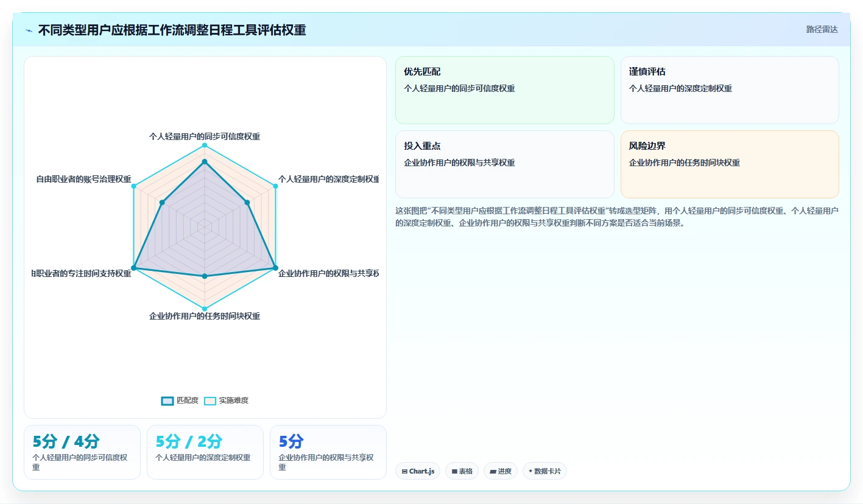Click radar axis label 个人轻量用户的同步可信度权重
The image size is (863, 504).
coord(205,136)
